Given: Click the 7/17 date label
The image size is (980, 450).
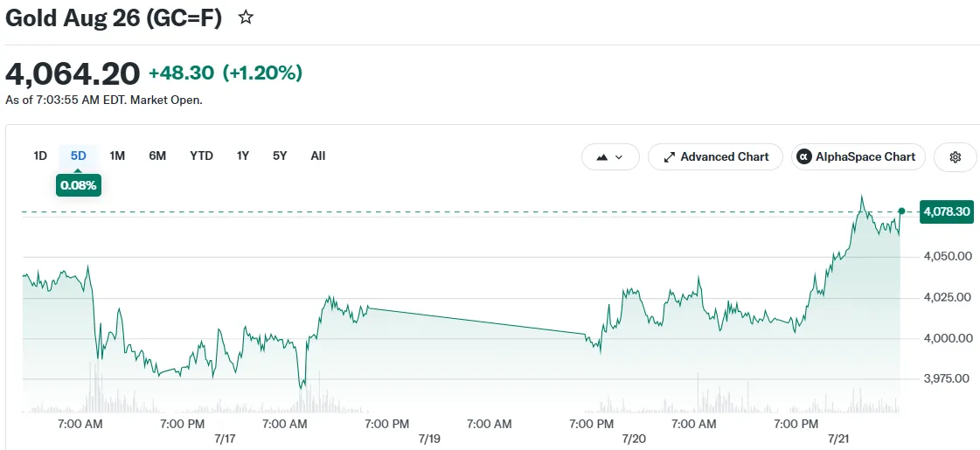Looking at the screenshot, I should click(x=225, y=439).
